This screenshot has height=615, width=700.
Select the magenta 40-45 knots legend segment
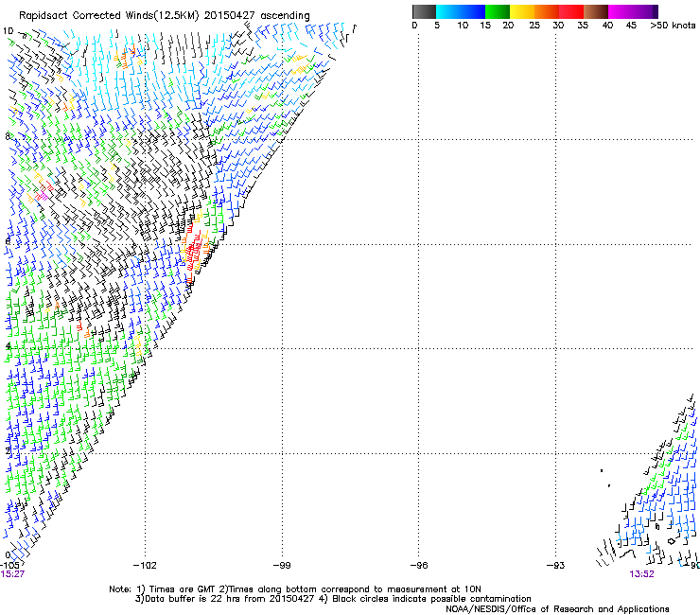pyautogui.click(x=621, y=11)
